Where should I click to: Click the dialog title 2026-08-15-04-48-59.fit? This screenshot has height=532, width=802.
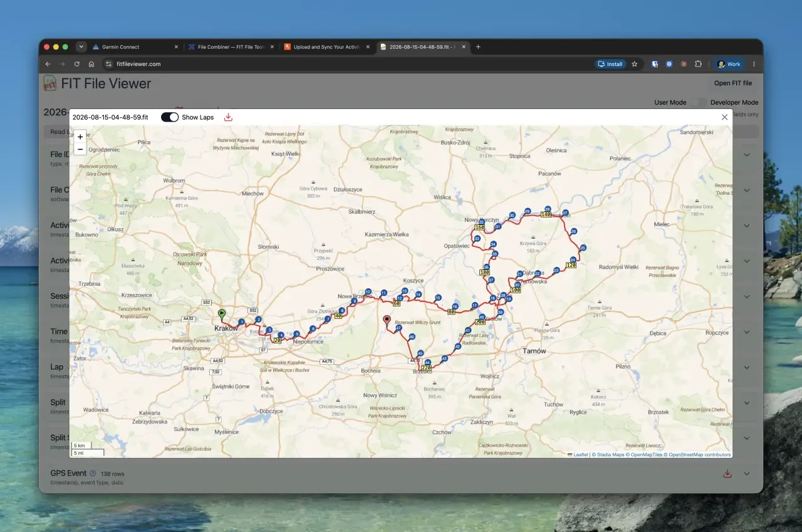pyautogui.click(x=110, y=117)
